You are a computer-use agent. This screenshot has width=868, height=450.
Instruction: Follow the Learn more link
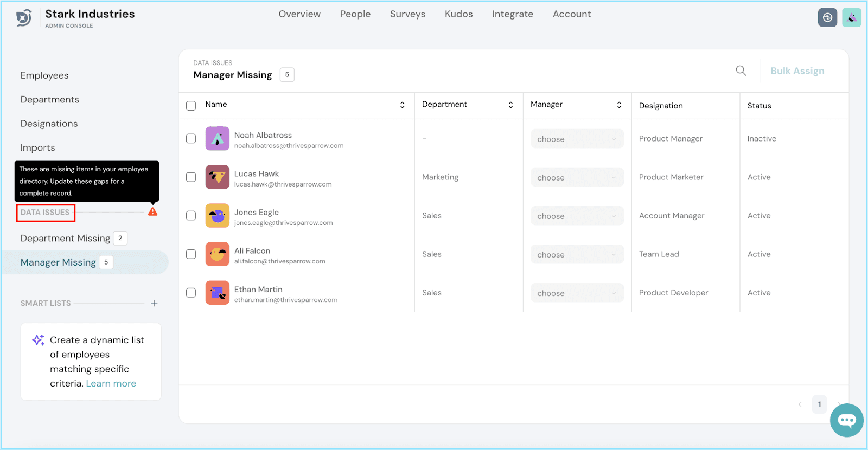pyautogui.click(x=111, y=383)
